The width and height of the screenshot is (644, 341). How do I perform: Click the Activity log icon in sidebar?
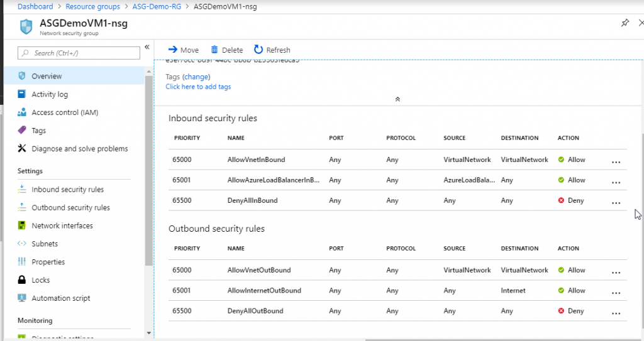pyautogui.click(x=22, y=94)
